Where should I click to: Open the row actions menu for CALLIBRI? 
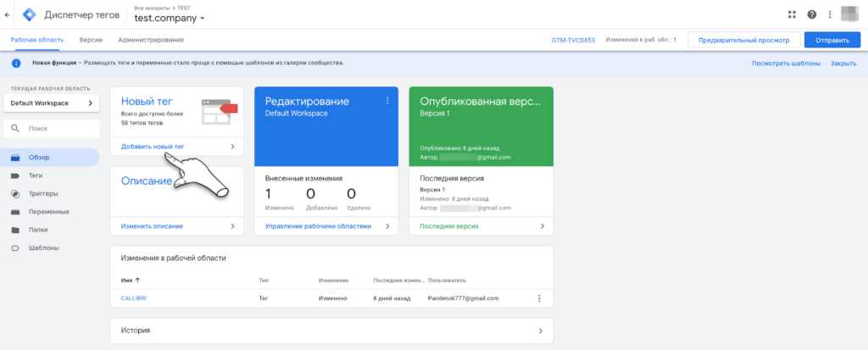pos(539,298)
